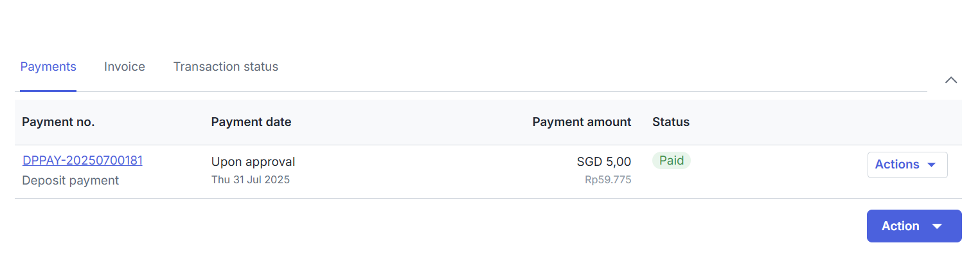The width and height of the screenshot is (980, 263).
Task: Click the caret on blue Action button
Action: click(x=937, y=226)
